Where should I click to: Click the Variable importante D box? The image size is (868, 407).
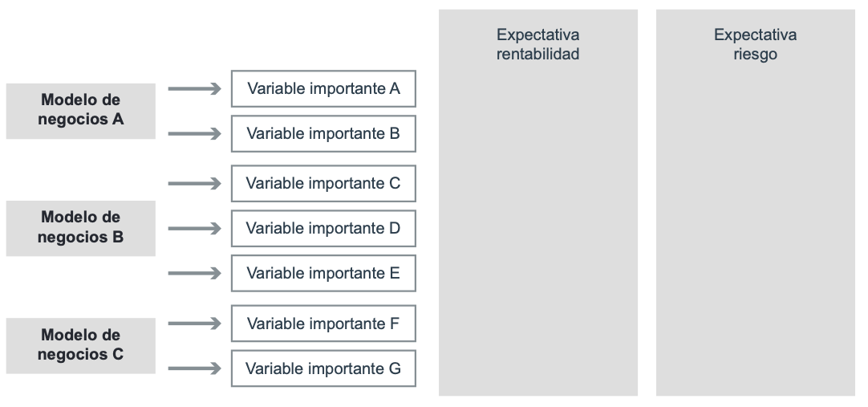[x=323, y=228]
